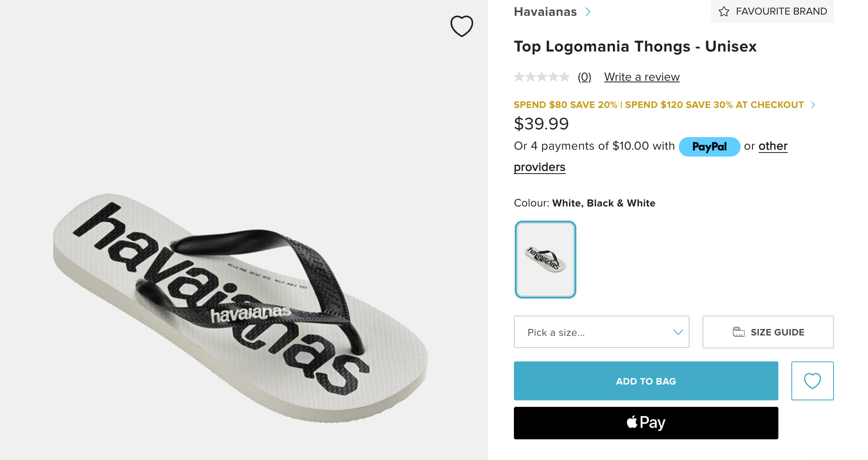
Task: Pay with the Apple Pay button
Action: coord(646,423)
